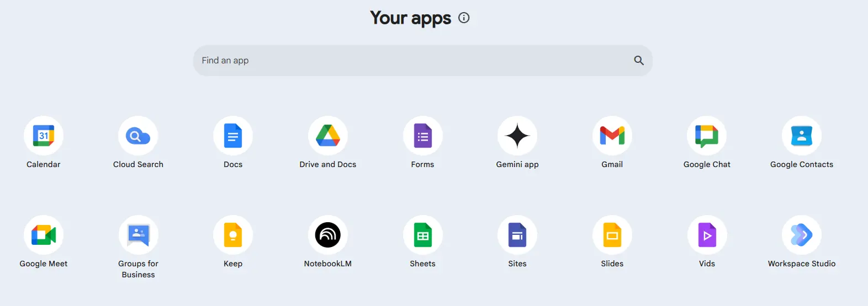Image resolution: width=868 pixels, height=306 pixels.
Task: Click the Your apps heading
Action: click(x=410, y=18)
